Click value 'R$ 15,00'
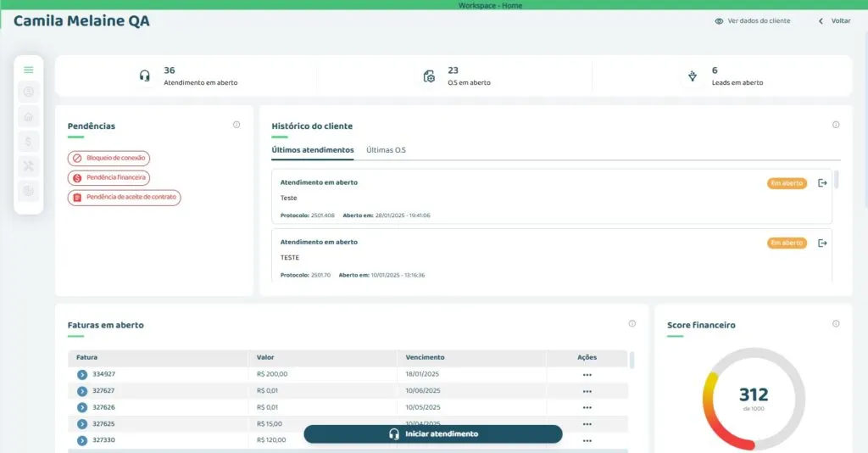 [269, 423]
